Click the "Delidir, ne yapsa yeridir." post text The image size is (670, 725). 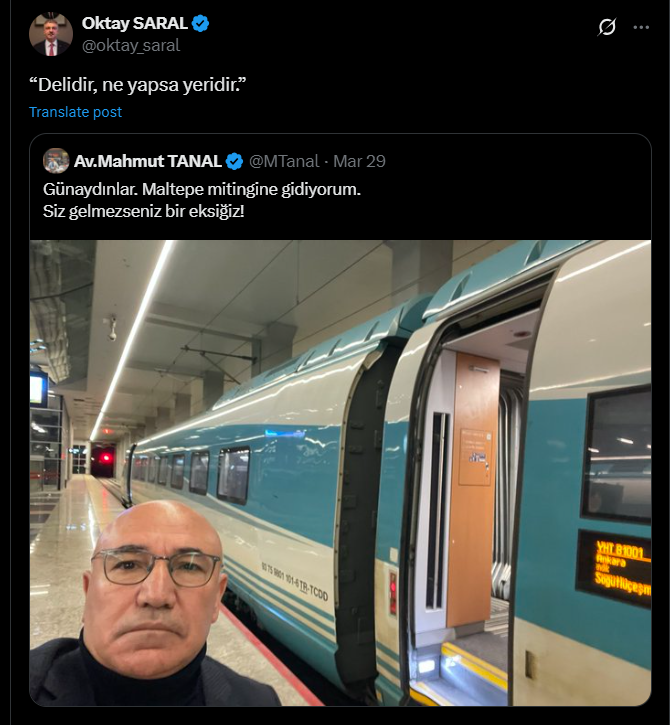point(138,85)
